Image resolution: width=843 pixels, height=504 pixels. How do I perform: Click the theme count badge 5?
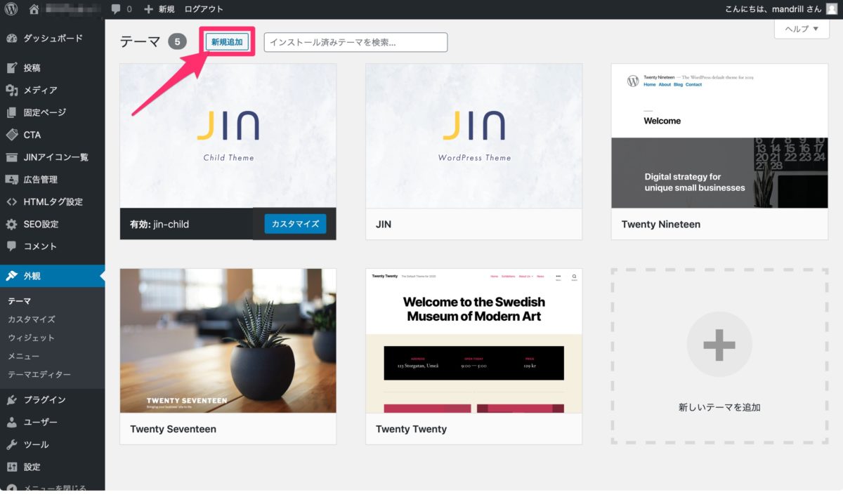tap(178, 42)
